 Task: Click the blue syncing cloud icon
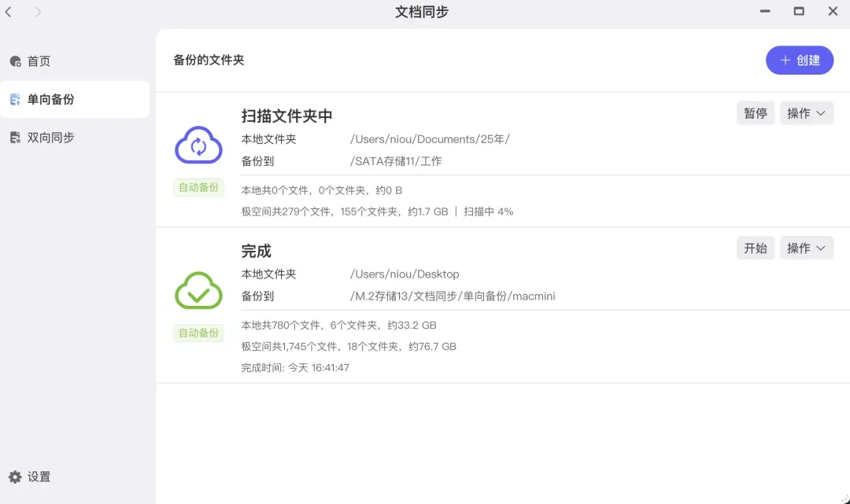[x=198, y=145]
